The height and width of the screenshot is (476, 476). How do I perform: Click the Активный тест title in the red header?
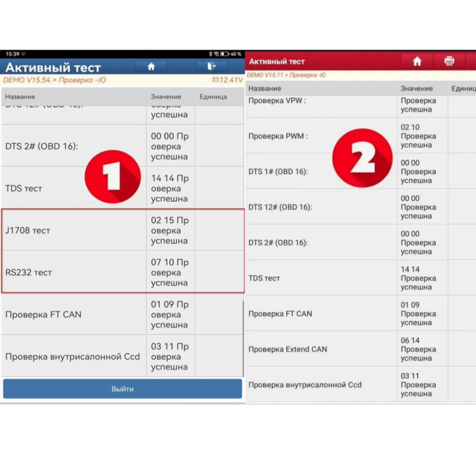(x=277, y=62)
